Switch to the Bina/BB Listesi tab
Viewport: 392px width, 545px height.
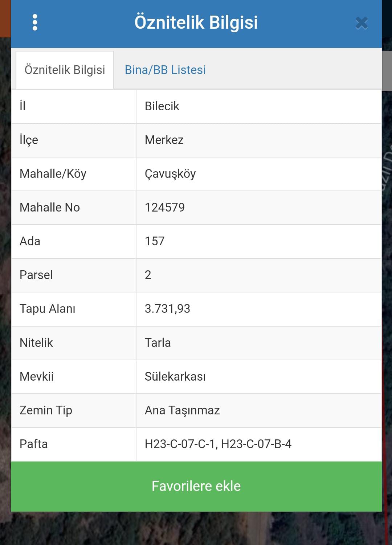click(165, 70)
